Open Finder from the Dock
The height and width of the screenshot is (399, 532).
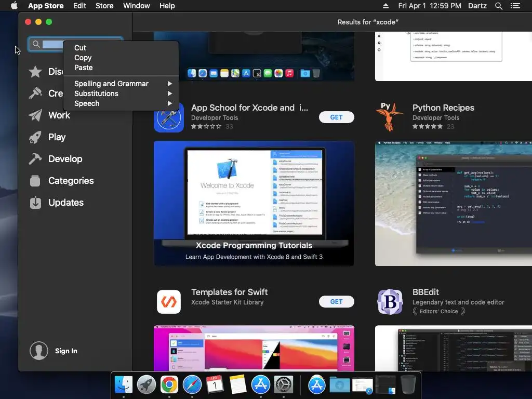pos(124,385)
